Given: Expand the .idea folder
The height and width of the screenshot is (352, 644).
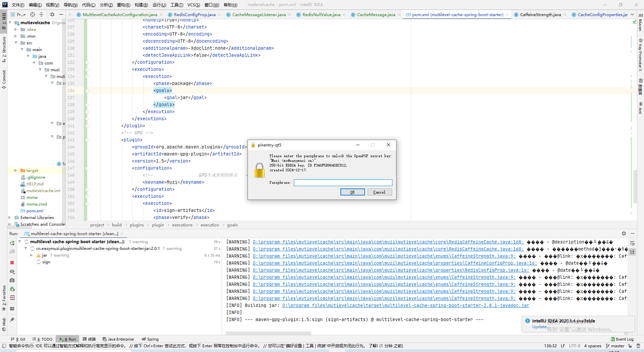Looking at the screenshot, I should pos(16,30).
